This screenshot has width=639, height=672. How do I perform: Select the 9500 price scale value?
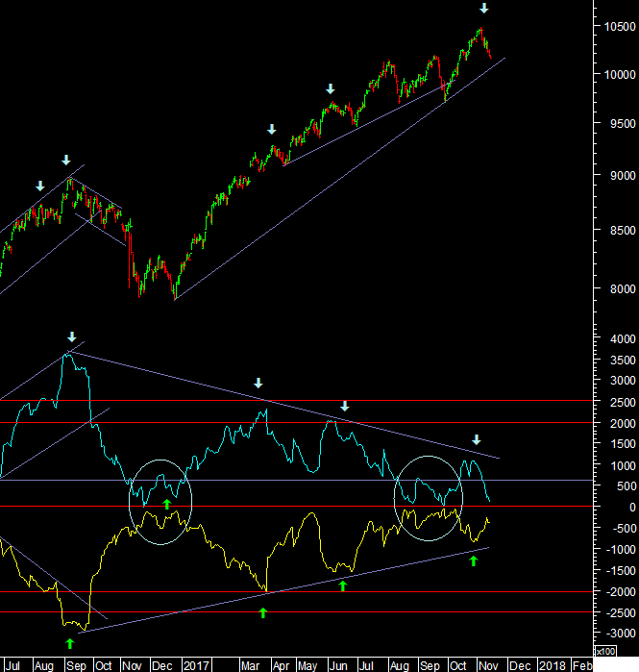click(623, 123)
